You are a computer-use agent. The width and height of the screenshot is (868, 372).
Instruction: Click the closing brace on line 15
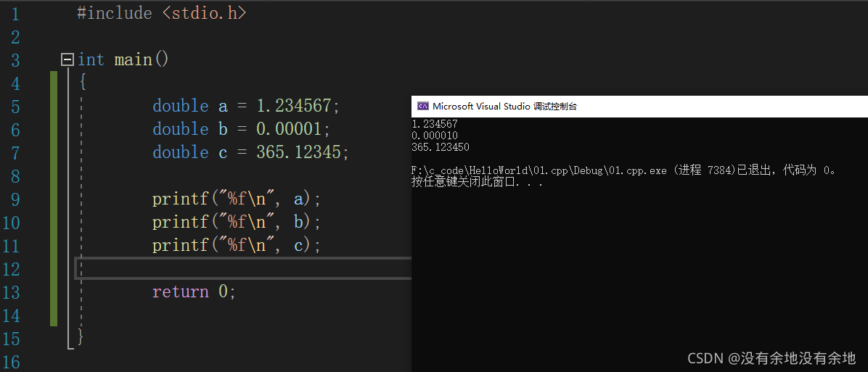click(81, 336)
